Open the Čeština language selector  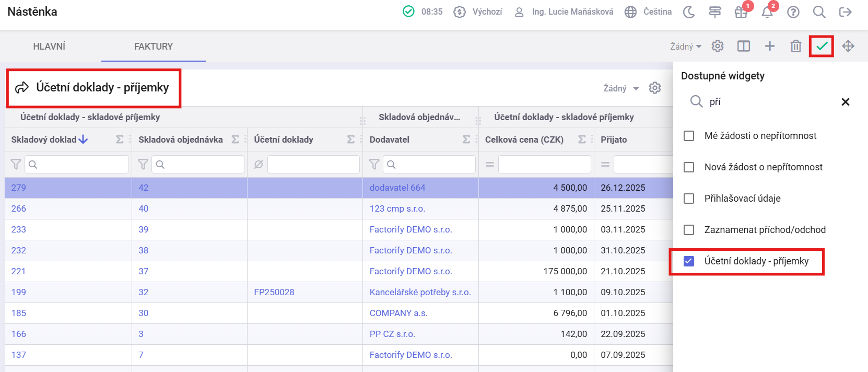(x=648, y=12)
